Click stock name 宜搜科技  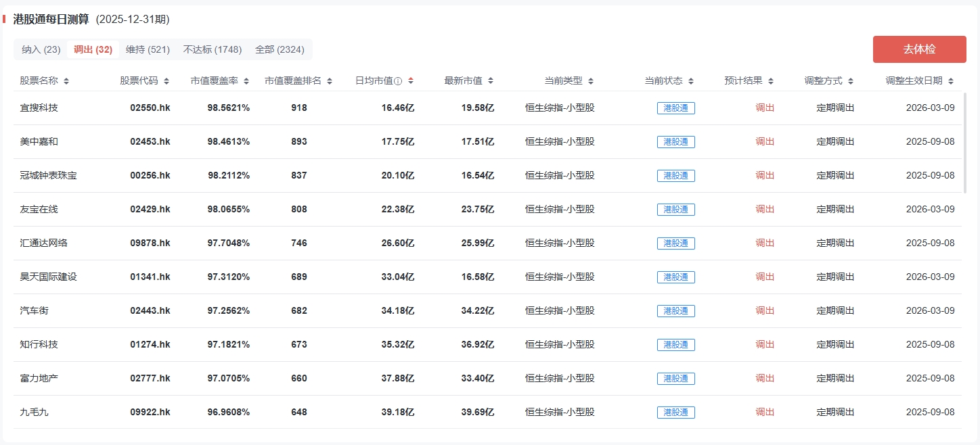[x=39, y=108]
